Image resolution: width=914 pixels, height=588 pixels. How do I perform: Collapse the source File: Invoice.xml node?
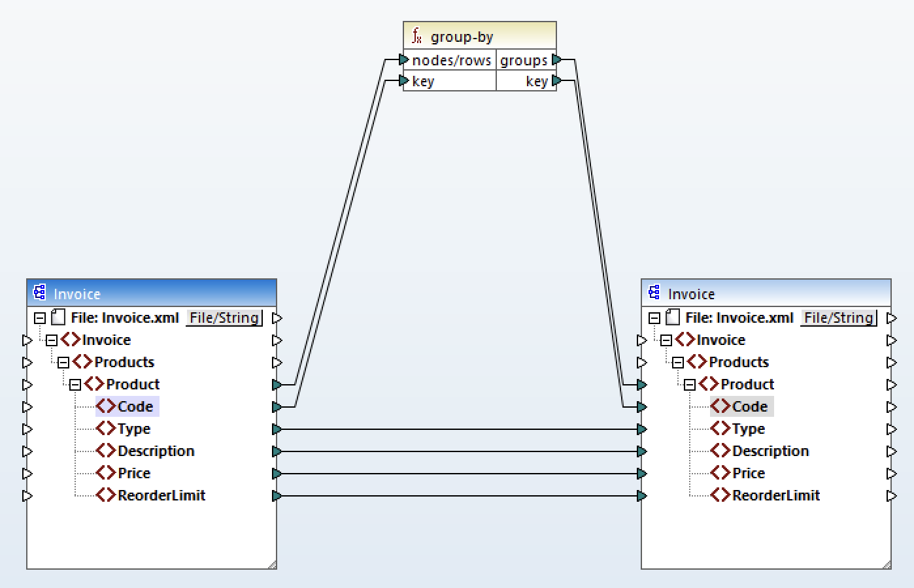[40, 318]
